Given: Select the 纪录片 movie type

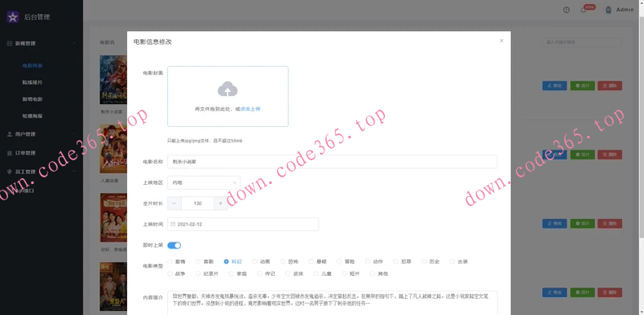Looking at the screenshot, I should coord(208,273).
